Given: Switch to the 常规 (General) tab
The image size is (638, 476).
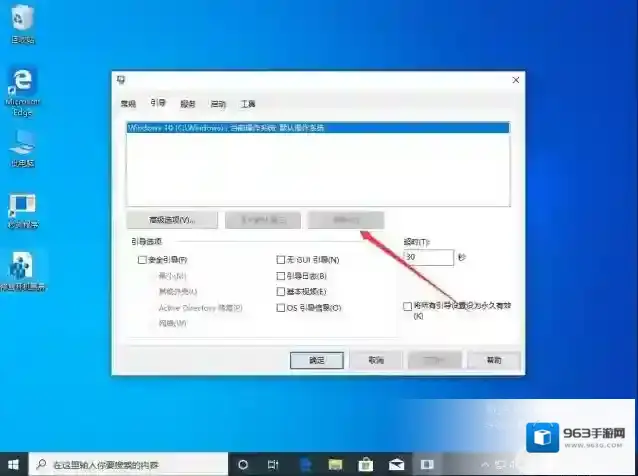Looking at the screenshot, I should click(x=128, y=104).
